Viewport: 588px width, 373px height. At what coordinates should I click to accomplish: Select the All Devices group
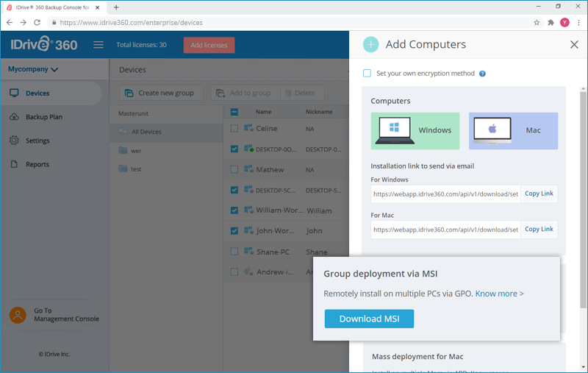coord(166,132)
